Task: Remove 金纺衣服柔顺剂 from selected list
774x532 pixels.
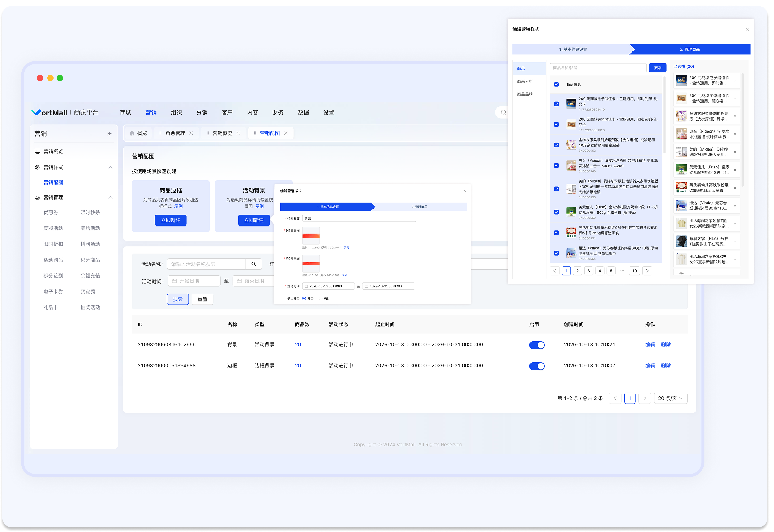Action: click(735, 117)
